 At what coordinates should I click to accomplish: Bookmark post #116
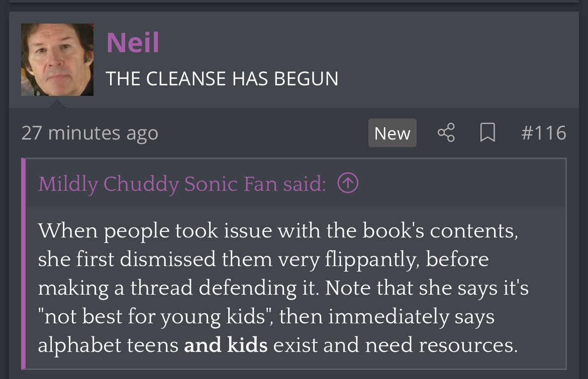click(x=487, y=133)
